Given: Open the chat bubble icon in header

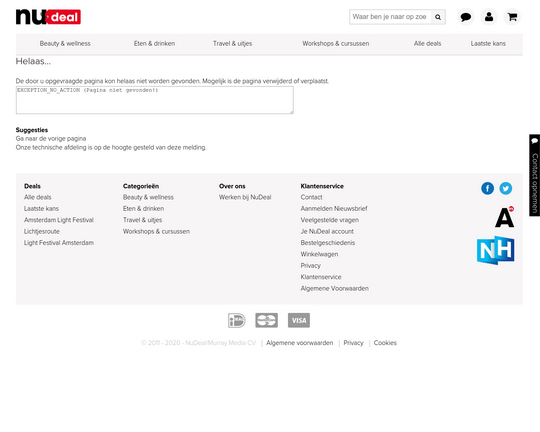Looking at the screenshot, I should [466, 17].
